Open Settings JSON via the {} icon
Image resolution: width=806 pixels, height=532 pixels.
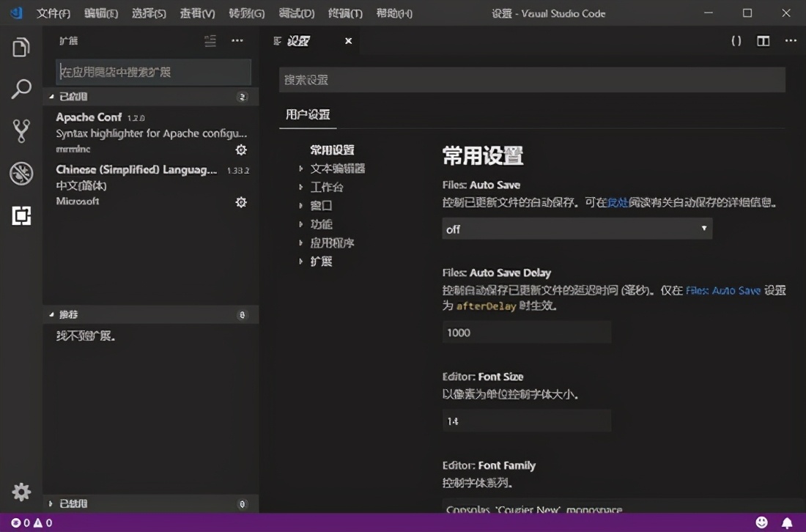click(736, 42)
